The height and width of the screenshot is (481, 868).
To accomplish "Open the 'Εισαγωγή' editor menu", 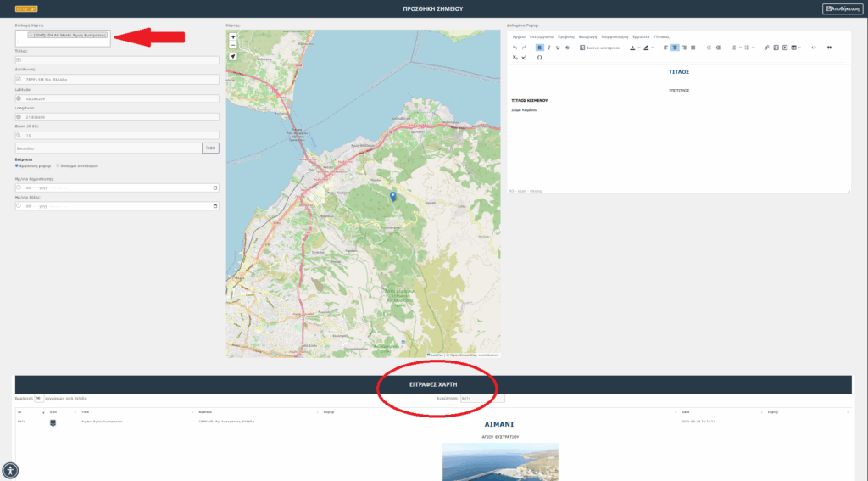I will pyautogui.click(x=589, y=37).
